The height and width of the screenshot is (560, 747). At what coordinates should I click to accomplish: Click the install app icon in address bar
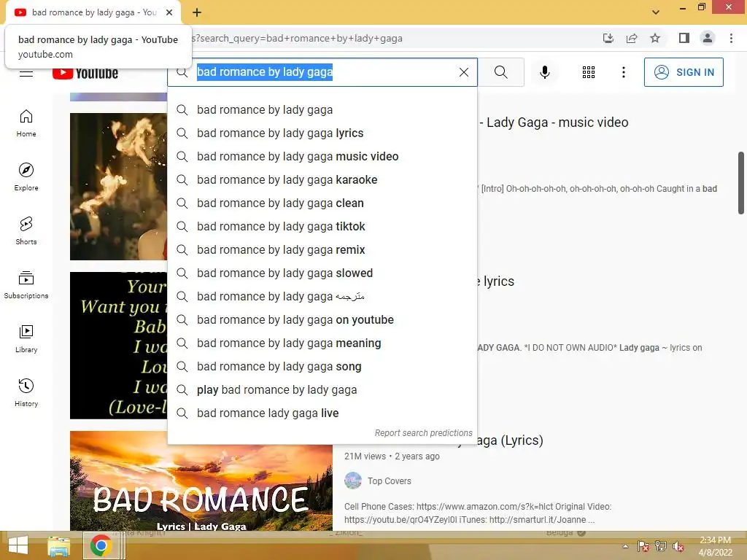pos(608,38)
